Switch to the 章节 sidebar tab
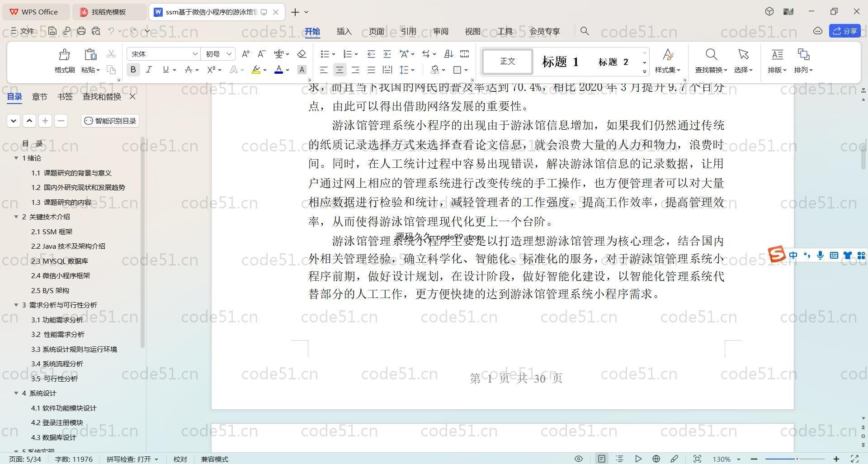This screenshot has height=464, width=868. point(39,96)
